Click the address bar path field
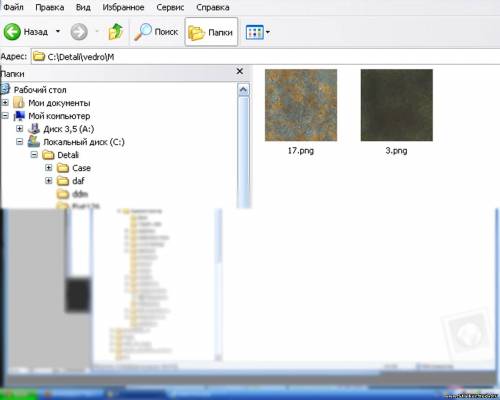 click(265, 57)
